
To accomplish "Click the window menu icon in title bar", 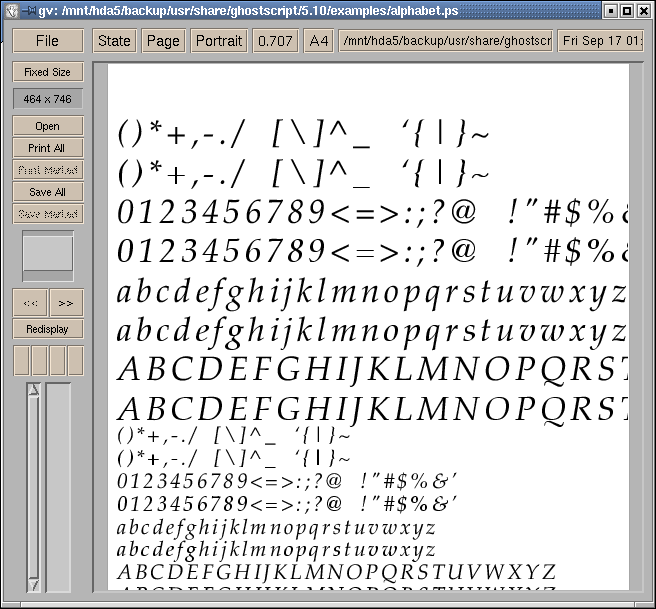I will [x=11, y=10].
